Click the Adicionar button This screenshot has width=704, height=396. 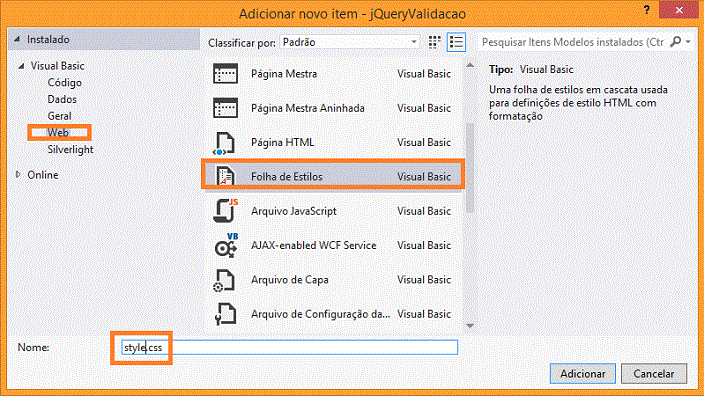click(x=582, y=374)
